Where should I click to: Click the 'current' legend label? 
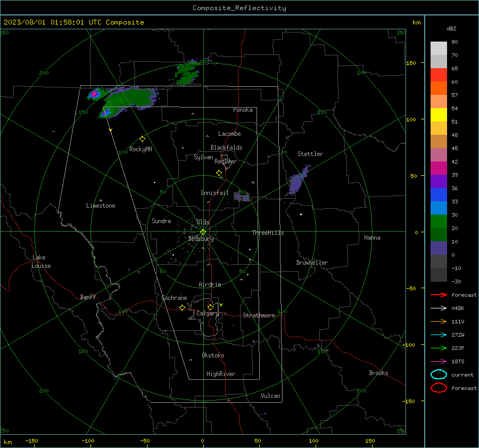462,375
